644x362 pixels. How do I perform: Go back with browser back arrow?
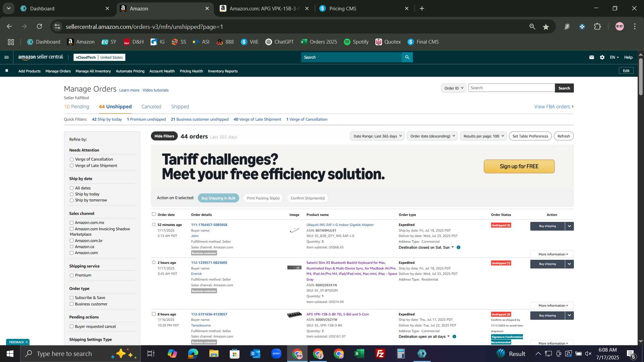coord(9,26)
